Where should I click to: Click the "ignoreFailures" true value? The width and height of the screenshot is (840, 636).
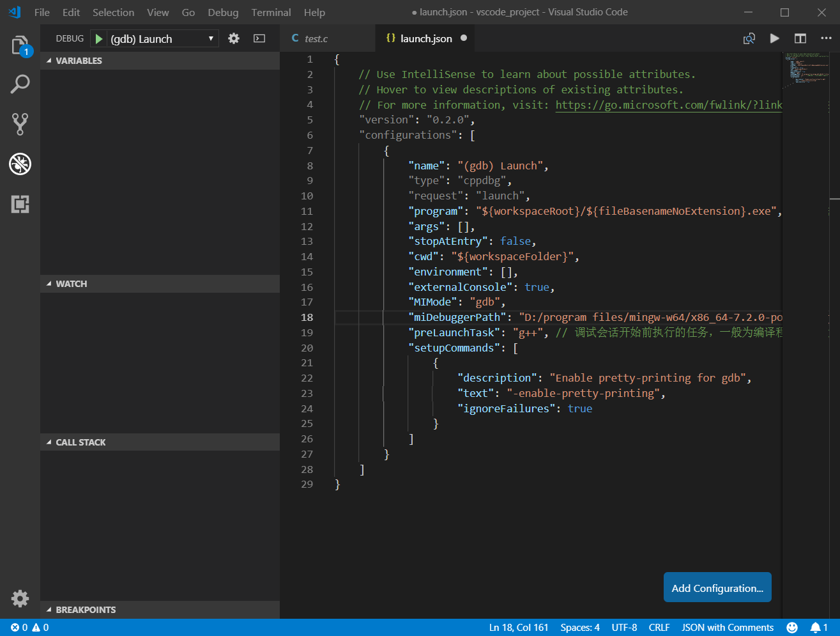pyautogui.click(x=580, y=408)
